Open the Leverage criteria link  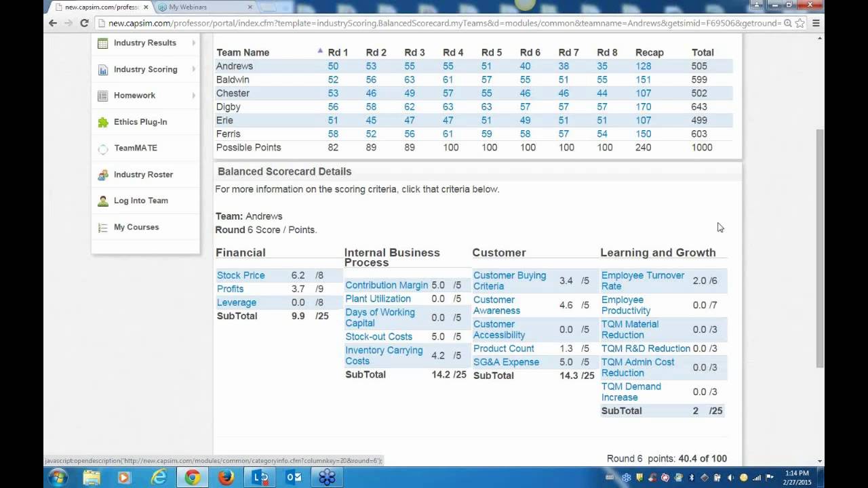click(237, 302)
